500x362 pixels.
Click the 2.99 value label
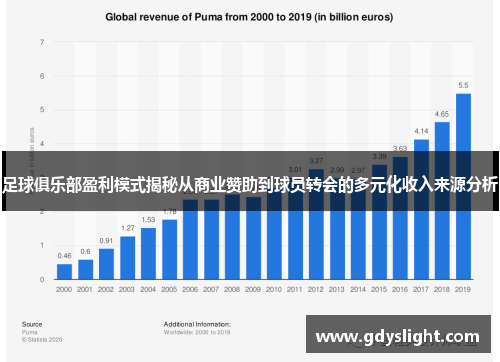click(x=337, y=170)
